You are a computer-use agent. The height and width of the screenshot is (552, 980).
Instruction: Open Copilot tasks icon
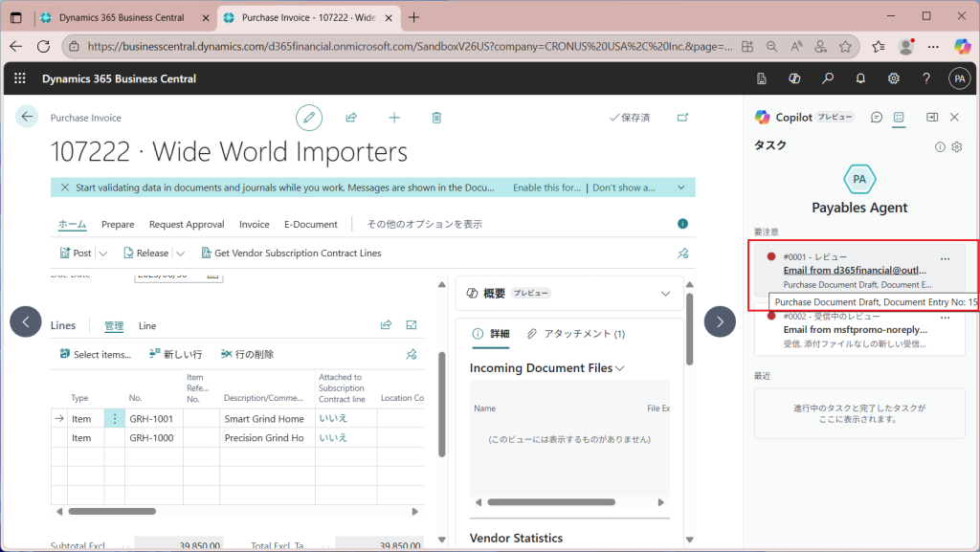tap(899, 117)
